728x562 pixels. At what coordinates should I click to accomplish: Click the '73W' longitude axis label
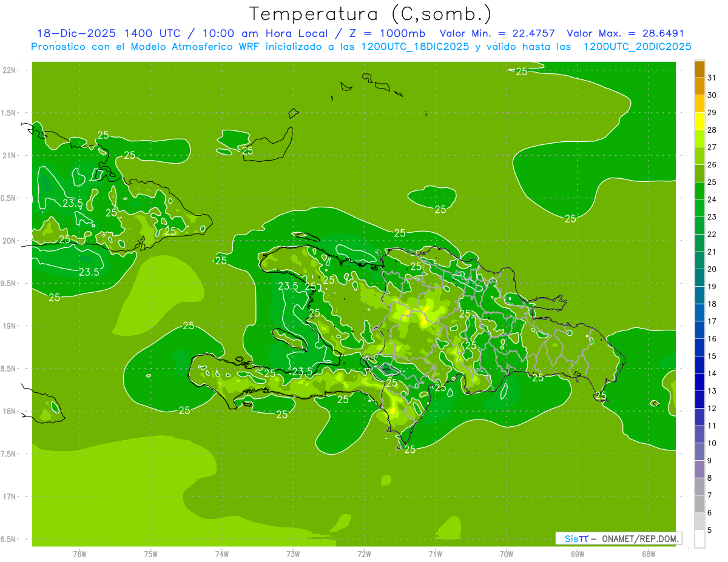pos(293,554)
